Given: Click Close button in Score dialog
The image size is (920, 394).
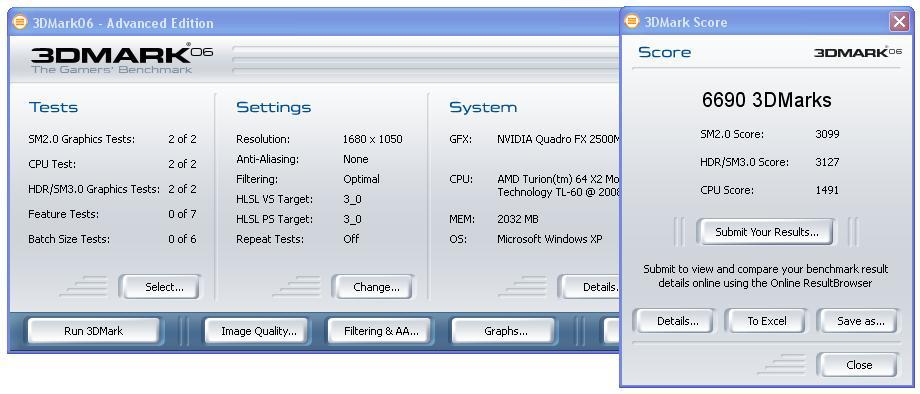Looking at the screenshot, I should click(x=859, y=365).
